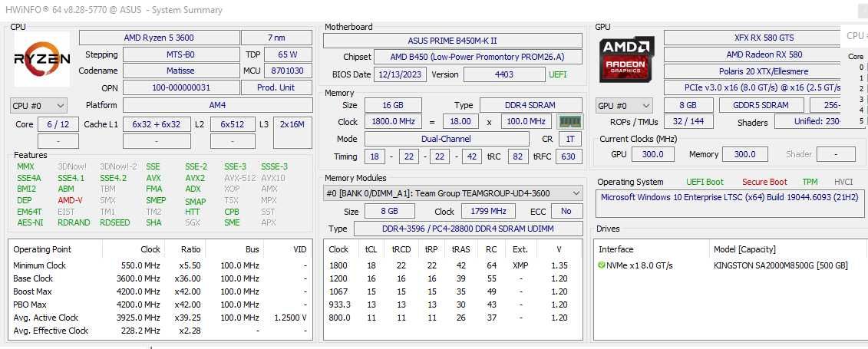Click the Ryzen CPU logo

coord(42,59)
